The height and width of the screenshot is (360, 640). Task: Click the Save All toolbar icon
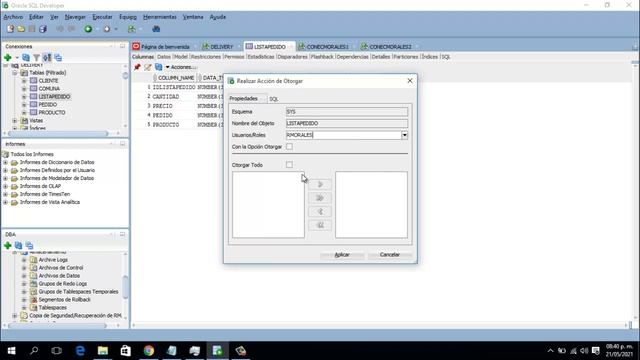click(x=43, y=29)
